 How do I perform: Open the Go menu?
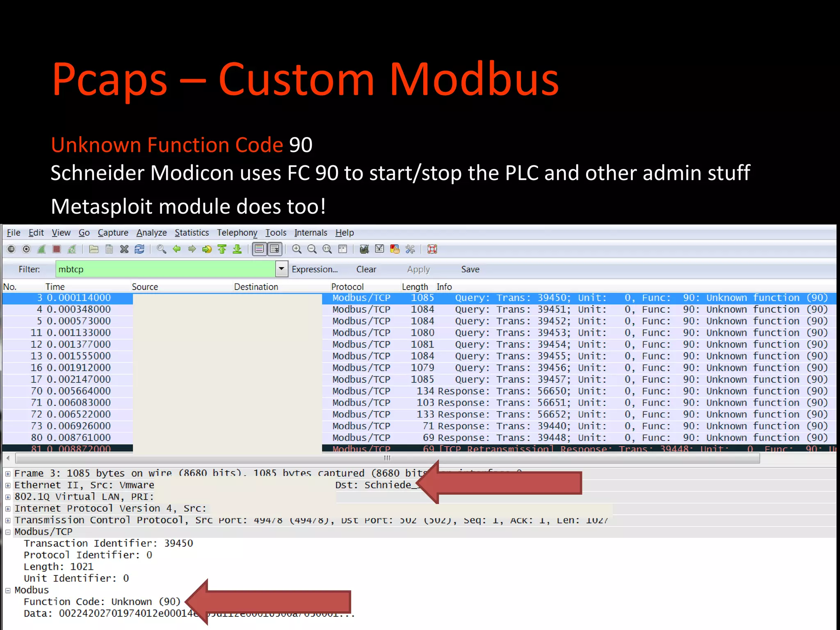pyautogui.click(x=84, y=233)
